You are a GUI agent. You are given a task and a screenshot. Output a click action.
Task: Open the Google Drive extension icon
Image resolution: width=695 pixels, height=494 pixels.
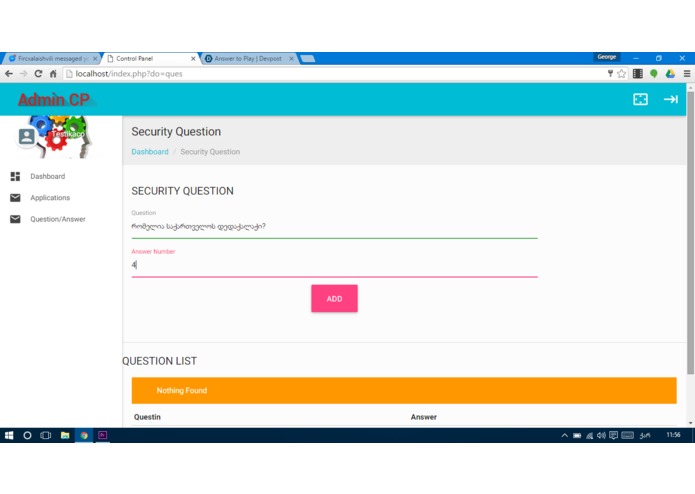pyautogui.click(x=670, y=74)
